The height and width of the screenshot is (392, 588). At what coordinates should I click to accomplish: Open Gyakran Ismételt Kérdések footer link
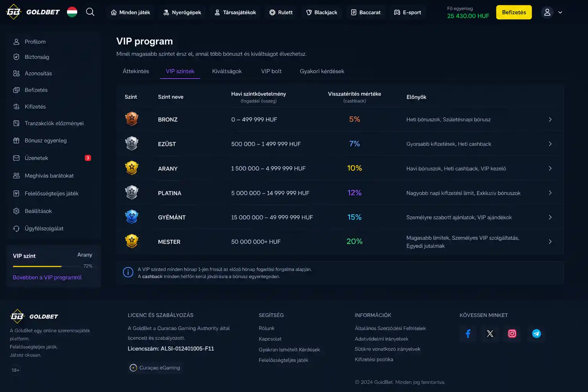click(289, 350)
